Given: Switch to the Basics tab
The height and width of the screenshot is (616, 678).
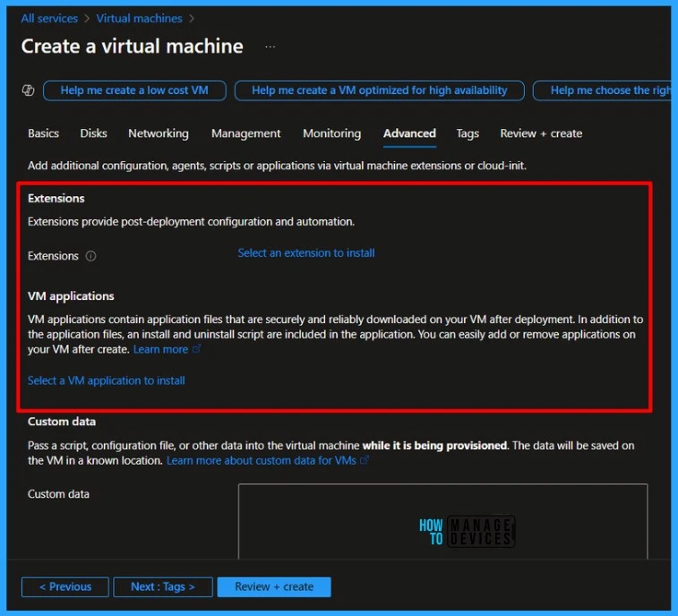Looking at the screenshot, I should pyautogui.click(x=43, y=133).
